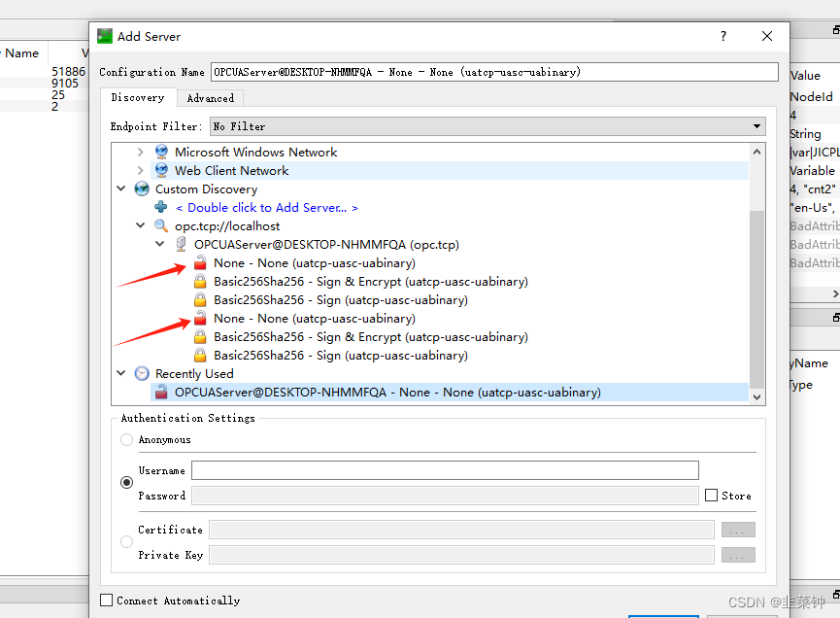Select the Username and Password radio button

[x=126, y=482]
